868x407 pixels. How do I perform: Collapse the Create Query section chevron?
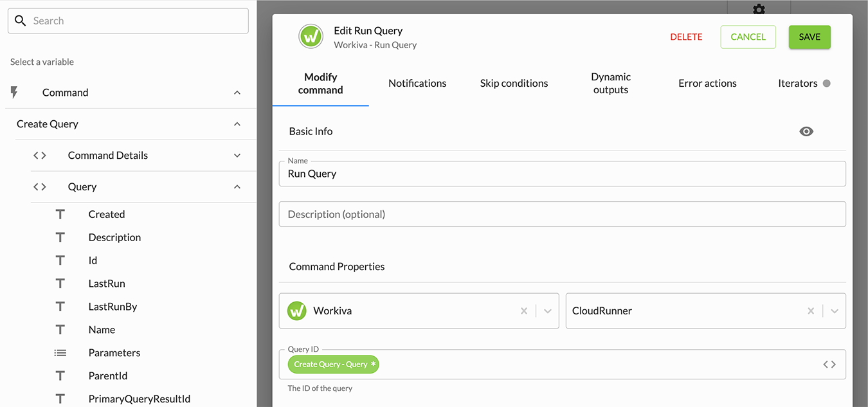point(237,124)
